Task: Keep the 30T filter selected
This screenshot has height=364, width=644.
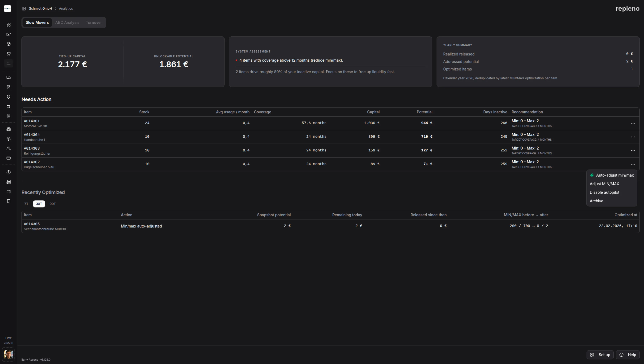Action: pos(39,204)
